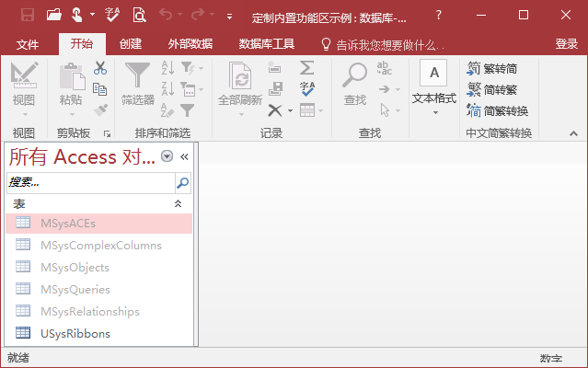
Task: Click the New record icon
Action: [x=275, y=68]
